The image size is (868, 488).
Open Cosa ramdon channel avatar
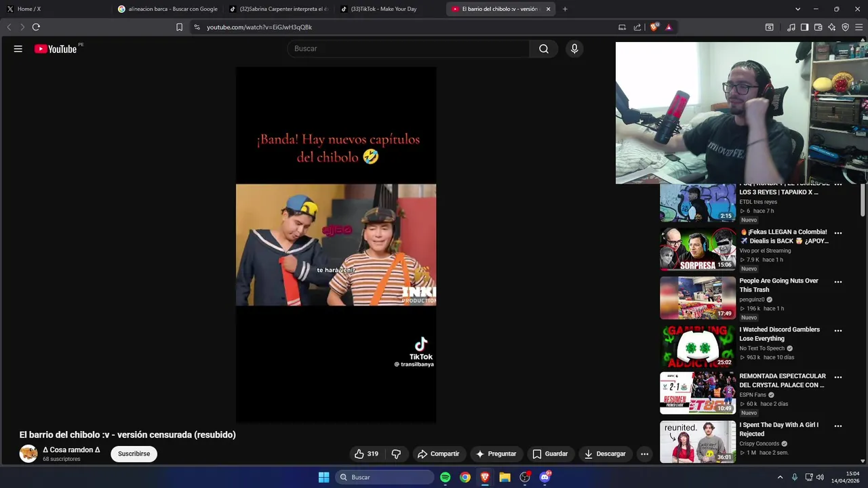tap(28, 454)
